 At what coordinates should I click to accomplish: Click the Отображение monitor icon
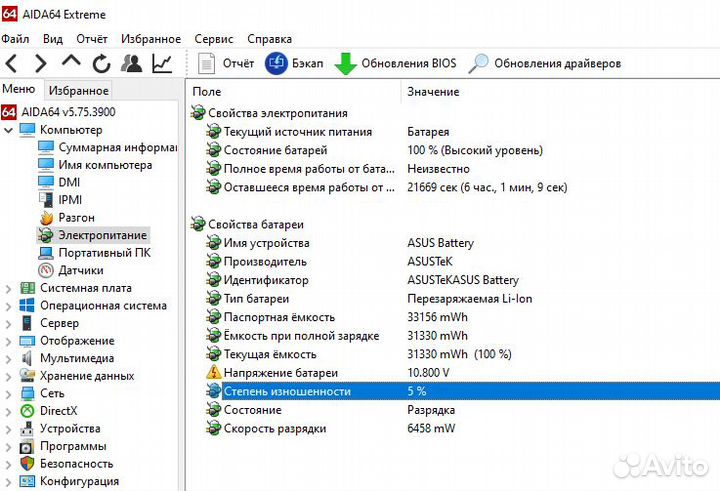pyautogui.click(x=27, y=341)
